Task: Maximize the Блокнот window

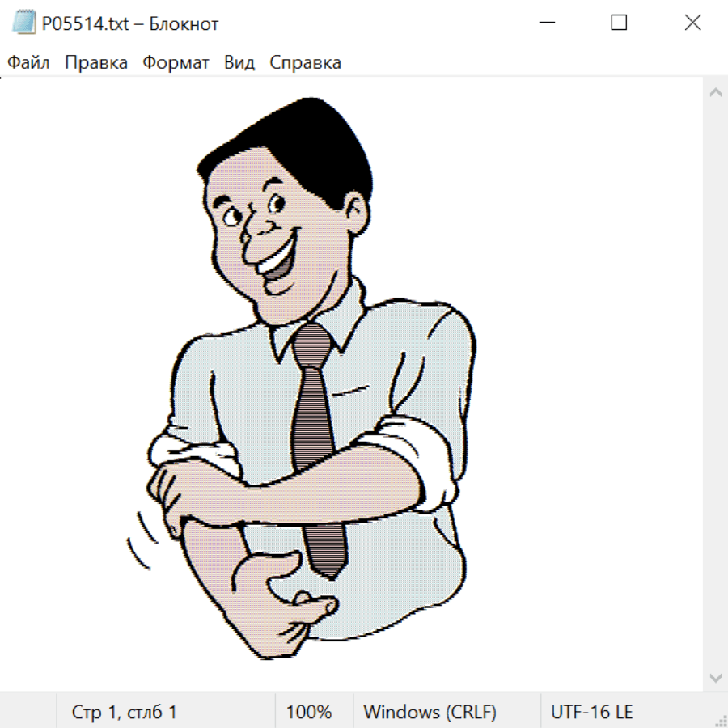Action: click(619, 23)
